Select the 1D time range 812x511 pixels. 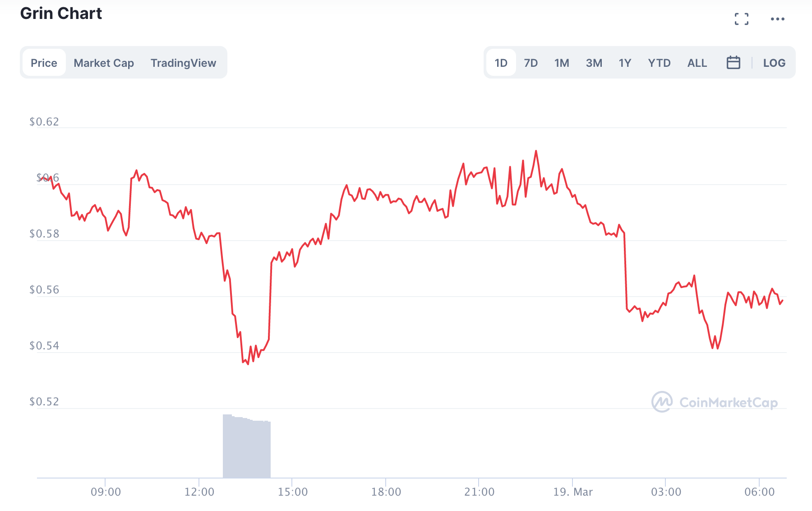pos(501,63)
